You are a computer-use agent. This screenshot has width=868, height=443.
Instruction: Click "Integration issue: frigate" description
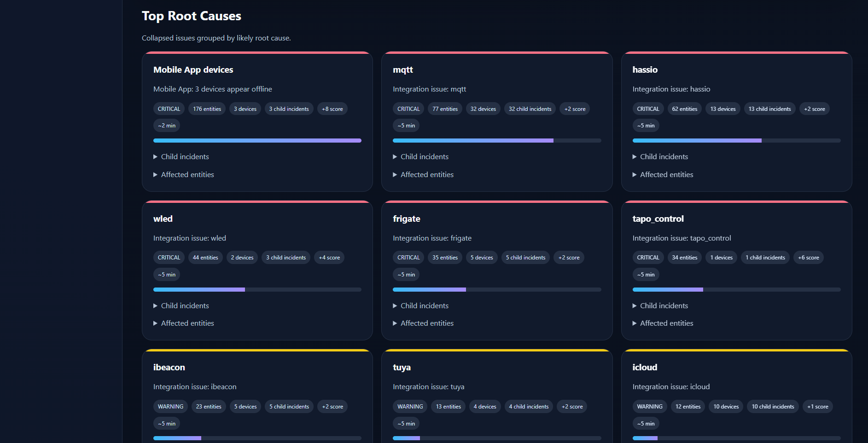tap(432, 238)
